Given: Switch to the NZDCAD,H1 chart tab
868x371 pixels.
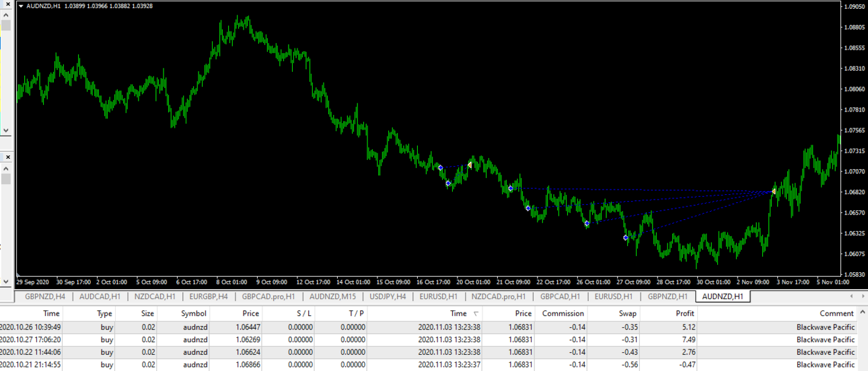Looking at the screenshot, I should pos(155,296).
